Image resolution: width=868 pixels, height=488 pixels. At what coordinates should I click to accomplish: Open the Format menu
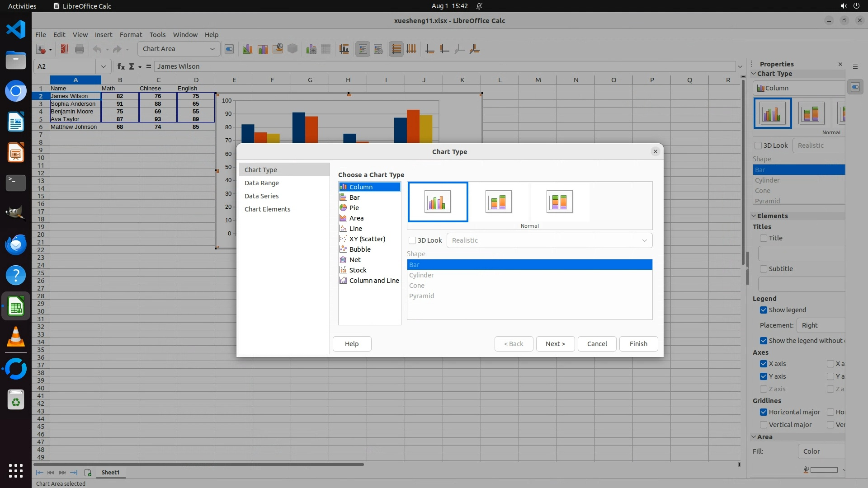click(x=131, y=35)
